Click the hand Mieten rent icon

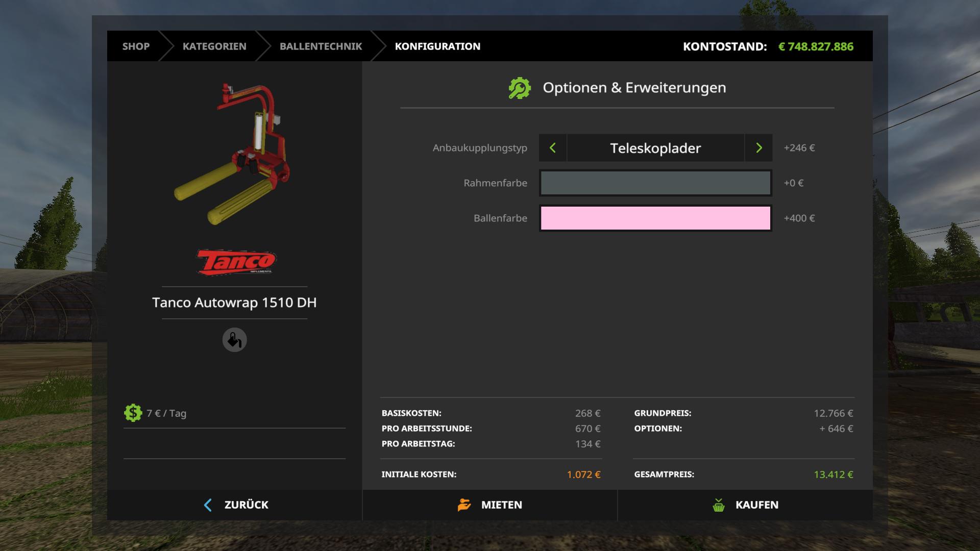[x=464, y=505]
